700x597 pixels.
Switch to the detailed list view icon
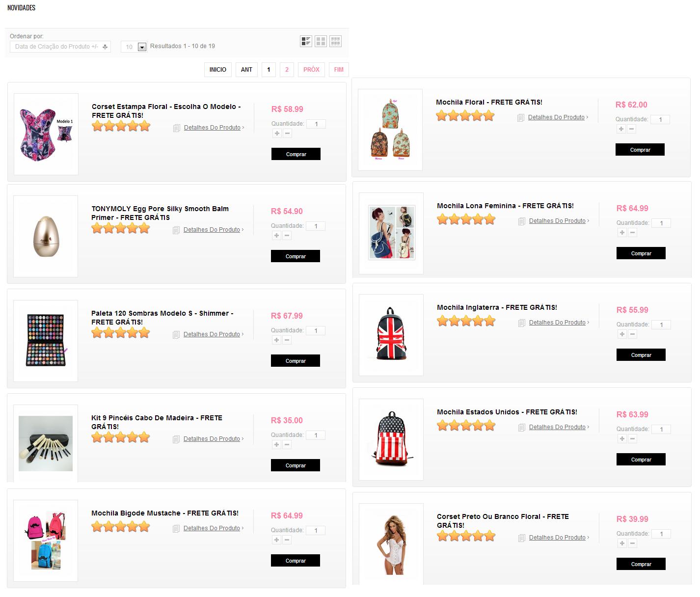[x=306, y=41]
